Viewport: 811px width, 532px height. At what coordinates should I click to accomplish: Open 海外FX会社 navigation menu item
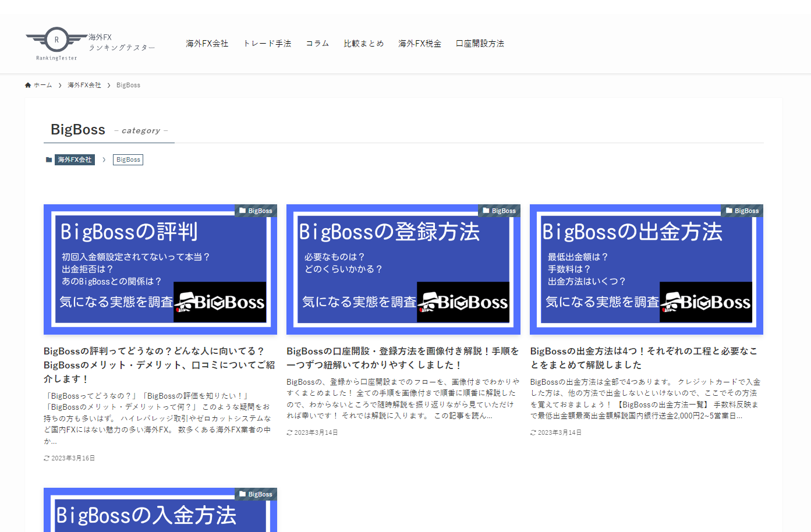click(207, 44)
